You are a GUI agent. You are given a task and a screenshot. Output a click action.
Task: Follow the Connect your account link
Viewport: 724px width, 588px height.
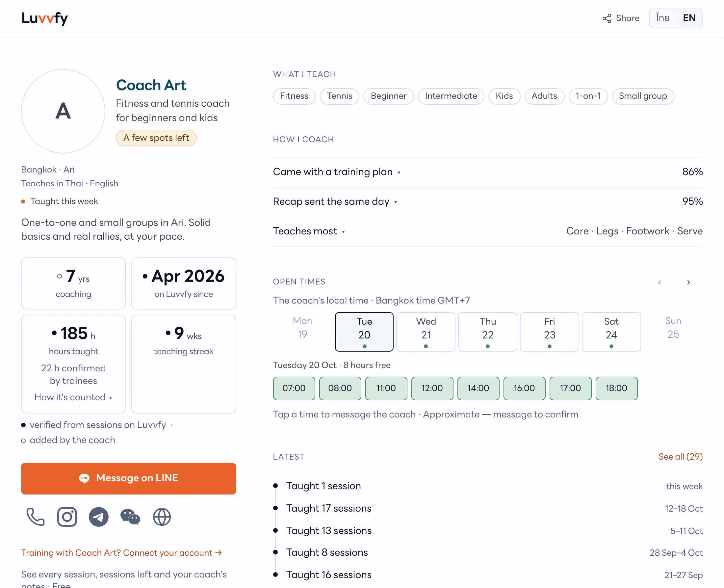click(x=121, y=553)
